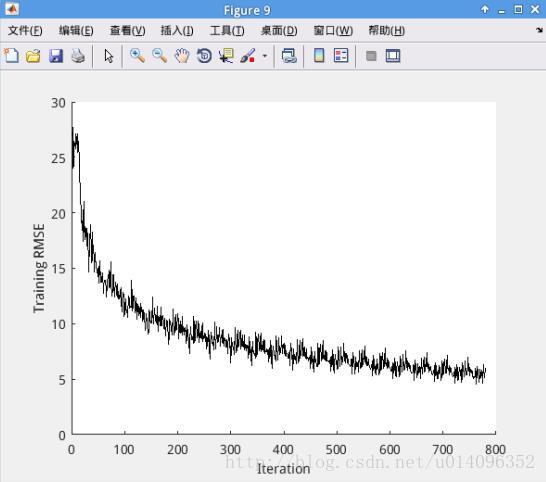Click the MATLAB logo in title bar

[12, 9]
